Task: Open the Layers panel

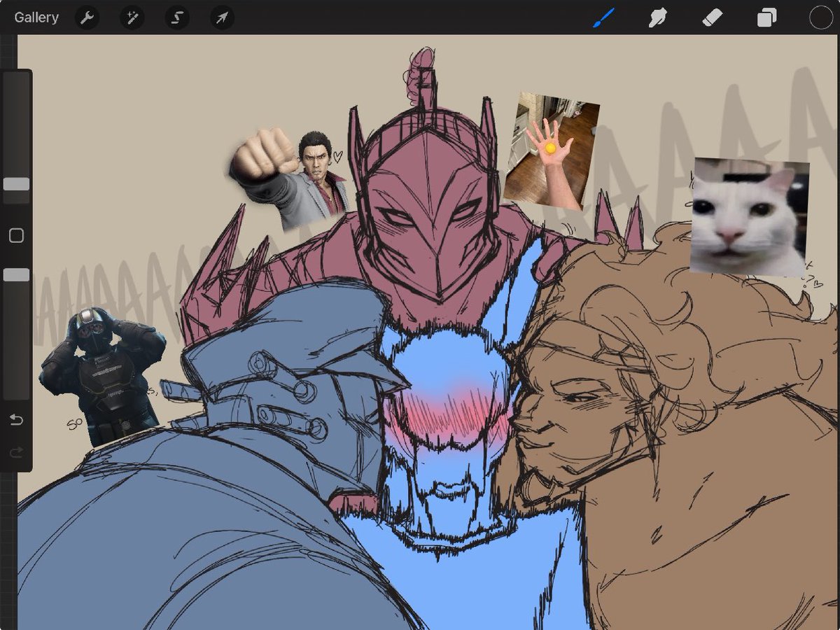Action: [767, 17]
